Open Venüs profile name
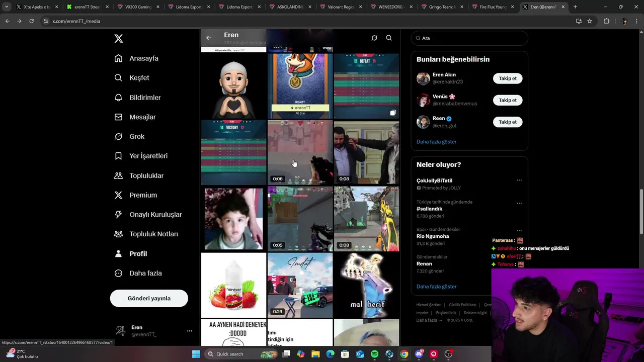The image size is (644, 362). click(x=444, y=97)
